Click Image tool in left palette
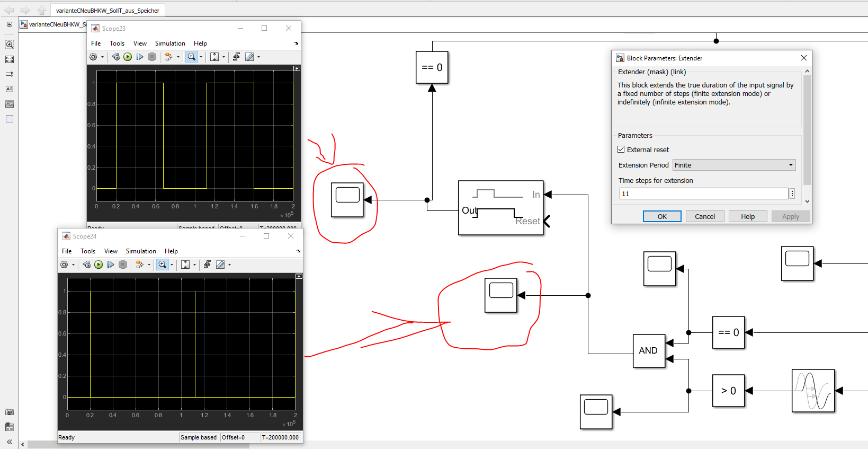Image resolution: width=868 pixels, height=449 pixels. point(10,104)
